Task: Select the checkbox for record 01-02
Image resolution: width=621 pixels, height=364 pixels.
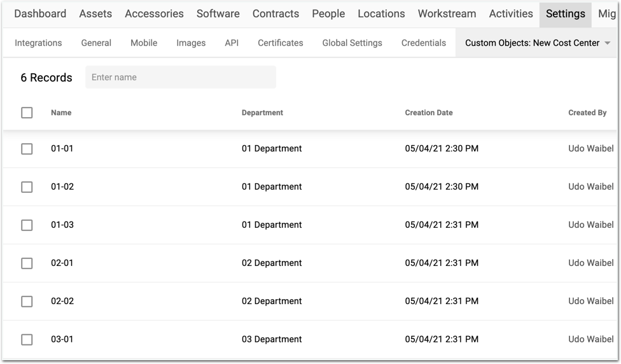Action: tap(27, 186)
